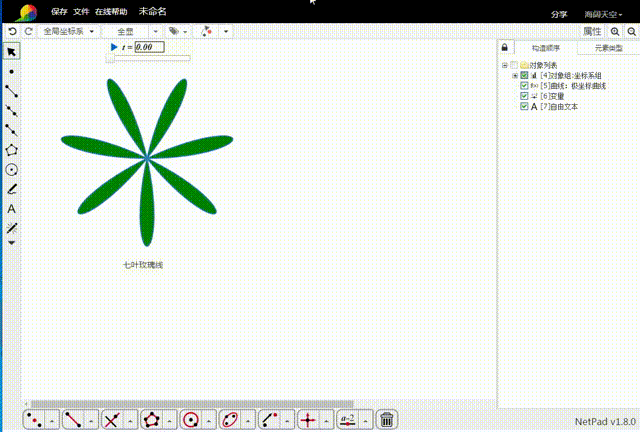Screen dimensions: 640x432
Task: Uncheck visibility of [7]自由文本
Action: 524,106
